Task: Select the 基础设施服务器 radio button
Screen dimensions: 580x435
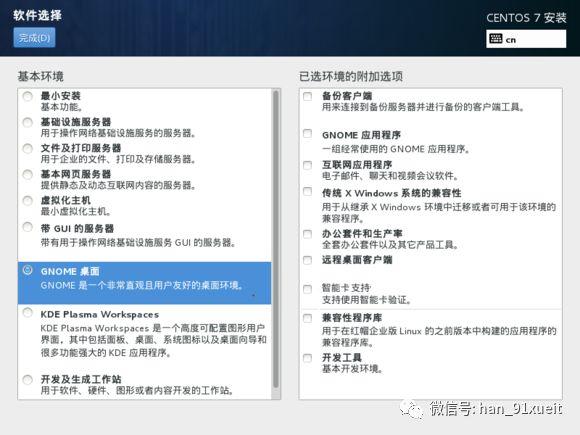Action: click(x=27, y=122)
